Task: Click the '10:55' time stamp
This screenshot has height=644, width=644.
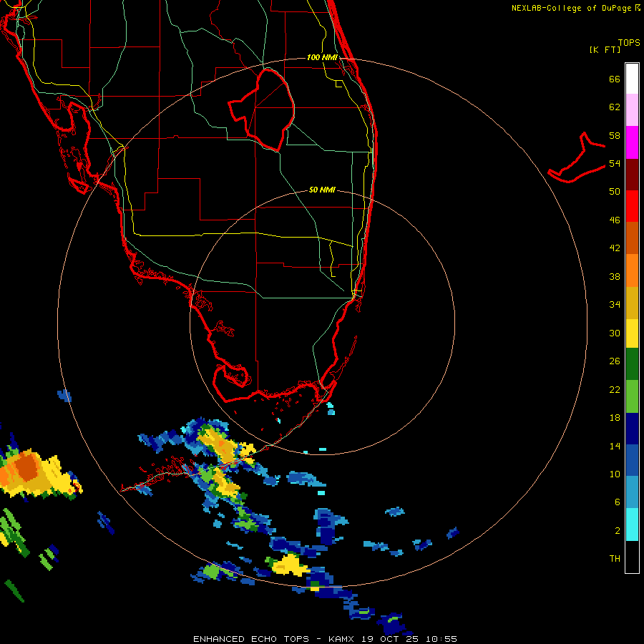Action: [x=441, y=639]
